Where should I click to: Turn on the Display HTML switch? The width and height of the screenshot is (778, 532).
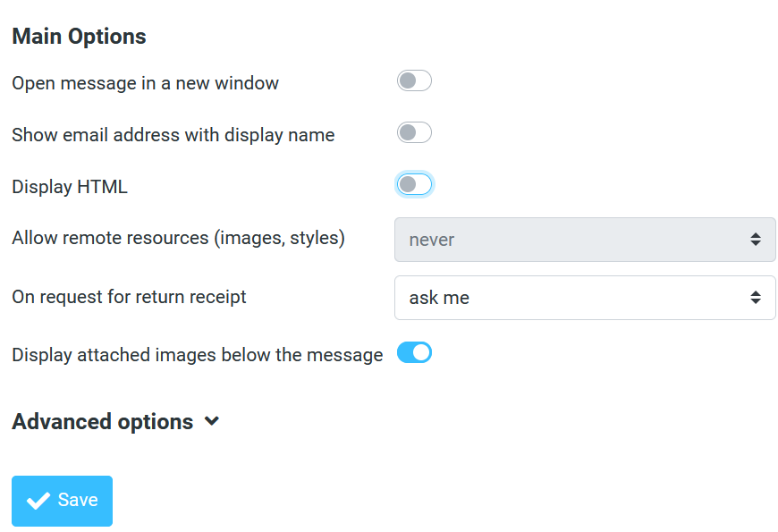pos(414,184)
